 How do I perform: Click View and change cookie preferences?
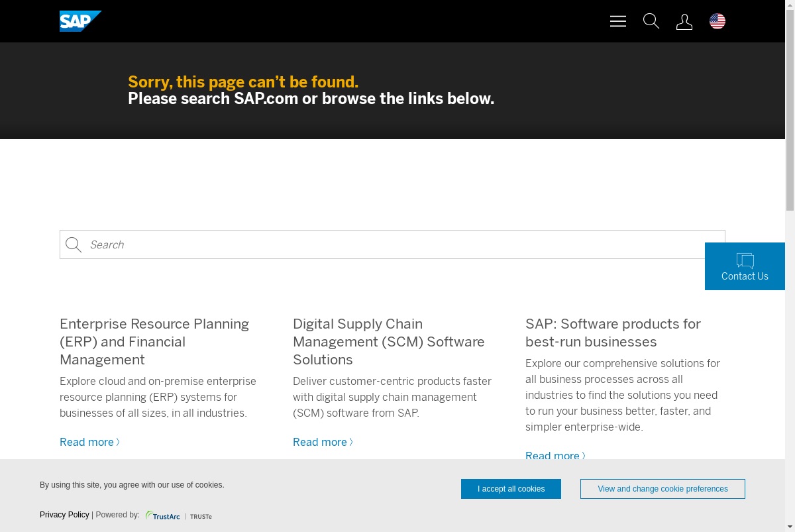tap(662, 489)
